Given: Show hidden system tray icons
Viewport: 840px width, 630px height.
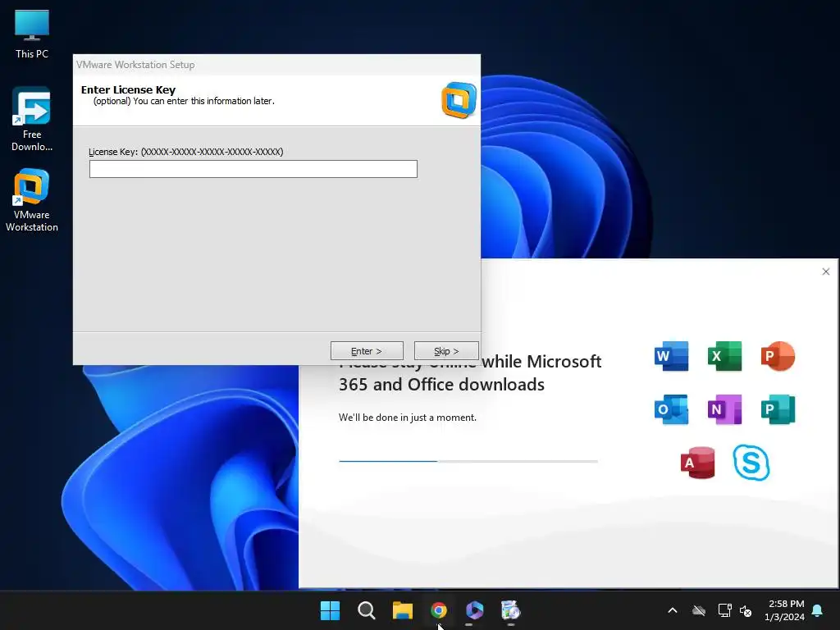Looking at the screenshot, I should (x=673, y=610).
